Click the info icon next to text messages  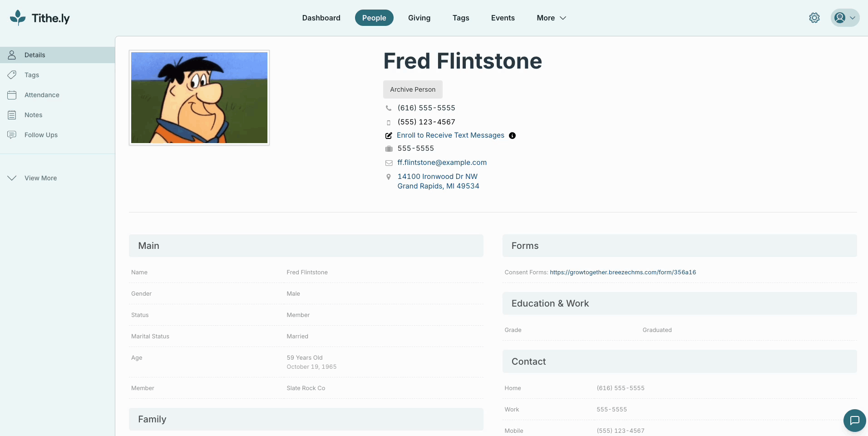(x=512, y=136)
